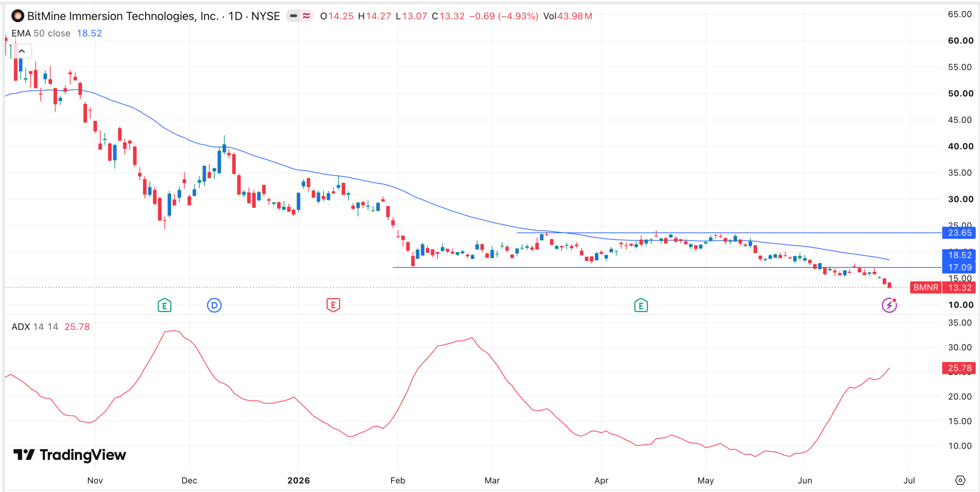Viewport: 980px width, 492px height.
Task: Click the Vol 43.98M value
Action: (568, 16)
